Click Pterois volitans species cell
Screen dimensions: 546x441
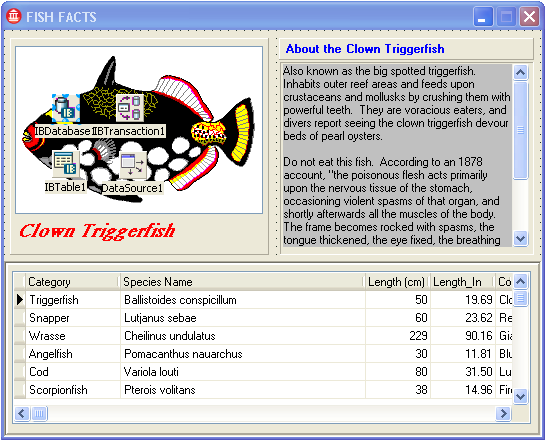pos(243,390)
